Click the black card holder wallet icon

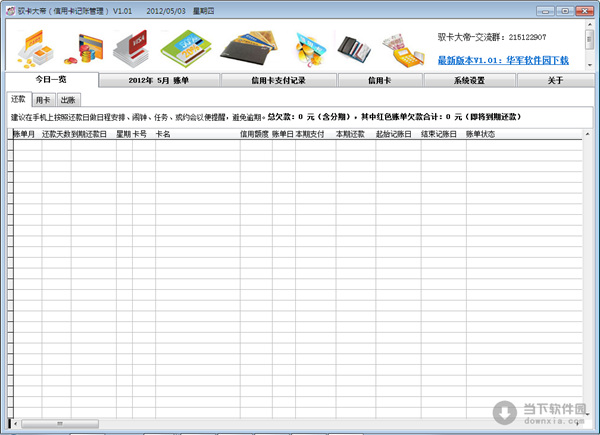coord(354,49)
